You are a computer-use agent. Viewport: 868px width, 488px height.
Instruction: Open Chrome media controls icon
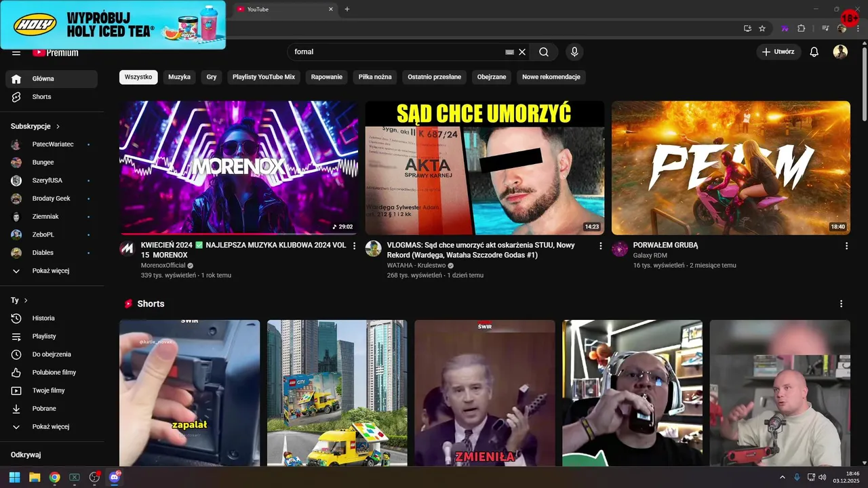tap(825, 28)
